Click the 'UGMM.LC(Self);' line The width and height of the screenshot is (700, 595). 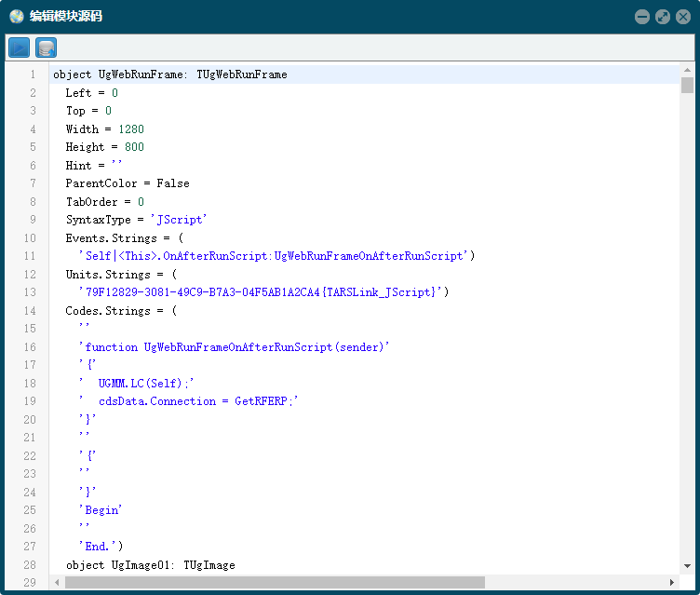point(136,384)
